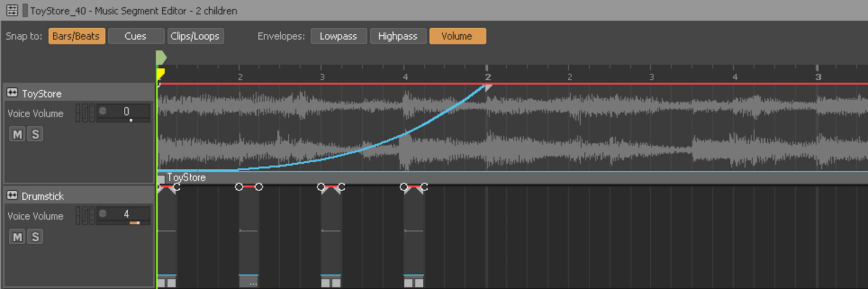
Task: Click beat 3 in the first ruler bar
Action: click(322, 77)
